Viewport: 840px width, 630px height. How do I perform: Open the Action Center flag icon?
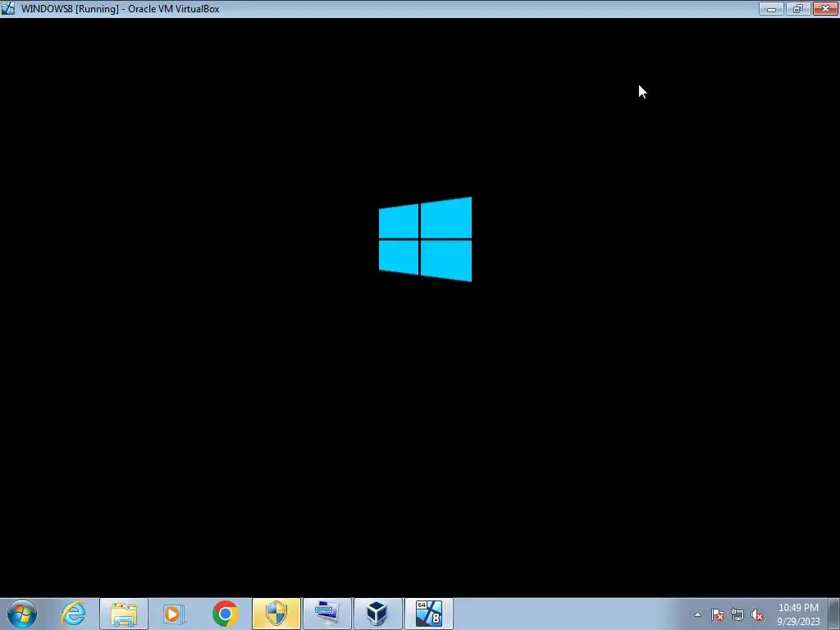tap(718, 614)
